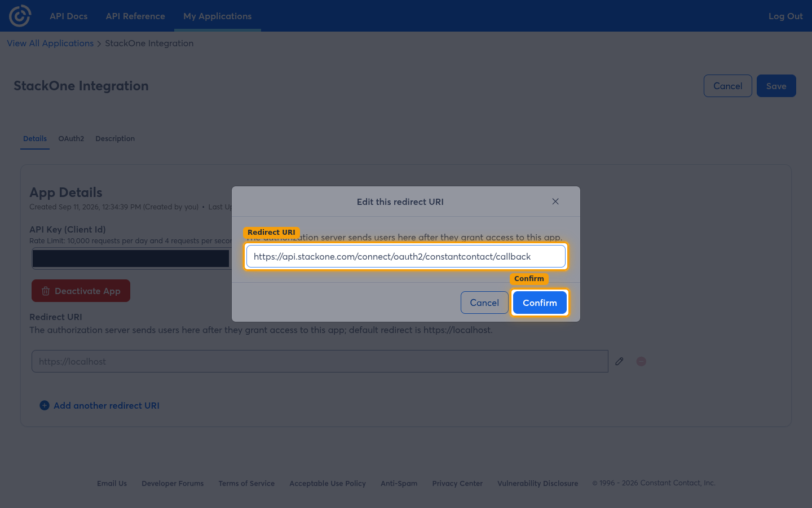Click the copyright Constant Contact, Inc. text
This screenshot has height=508, width=812.
tap(654, 483)
